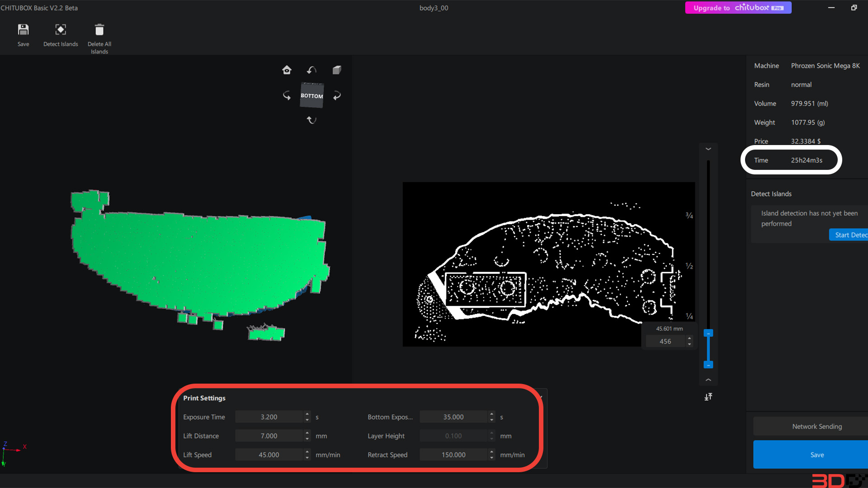
Task: Click the Exposure Time field 3.200
Action: click(x=269, y=417)
